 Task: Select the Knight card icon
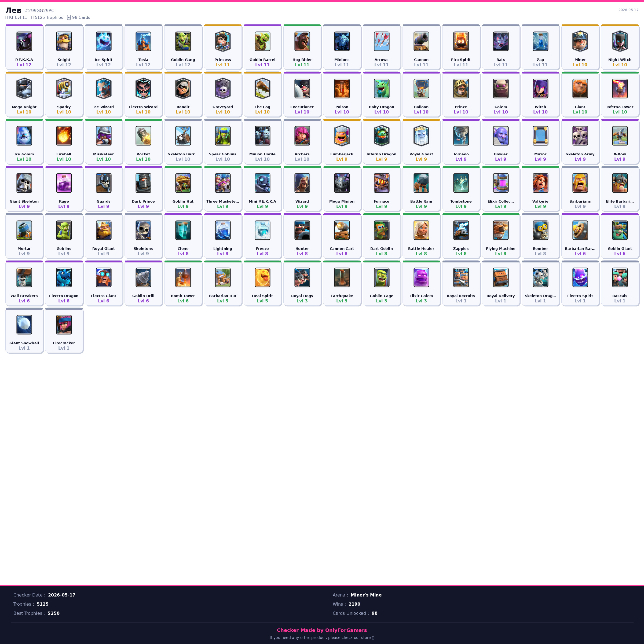click(x=64, y=41)
